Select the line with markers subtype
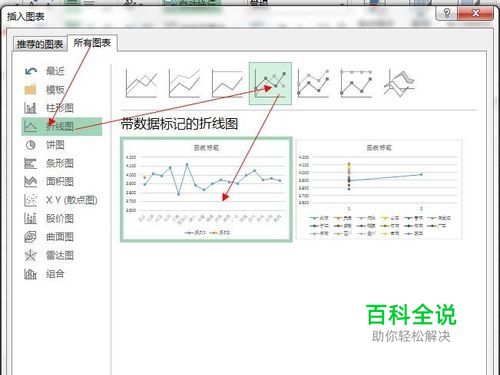Screen dimensions: 500x375 [270, 83]
